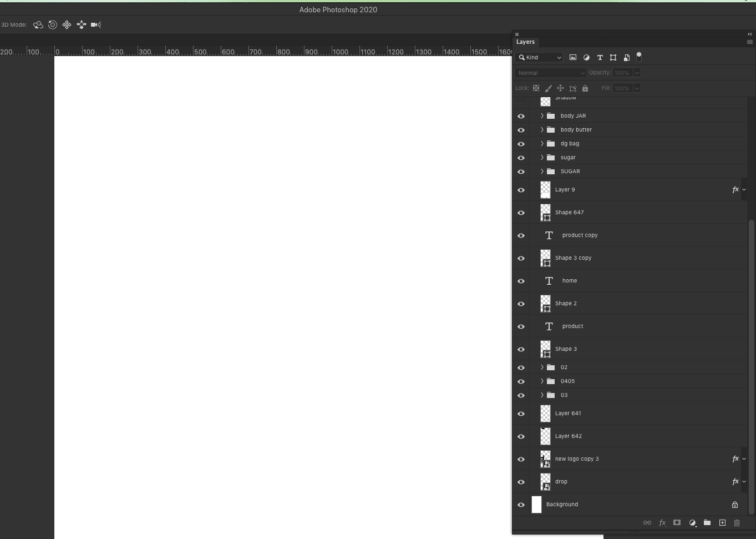Viewport: 756px width, 539px height.
Task: Click the filter-by-adjustment-layers icon
Action: click(587, 57)
